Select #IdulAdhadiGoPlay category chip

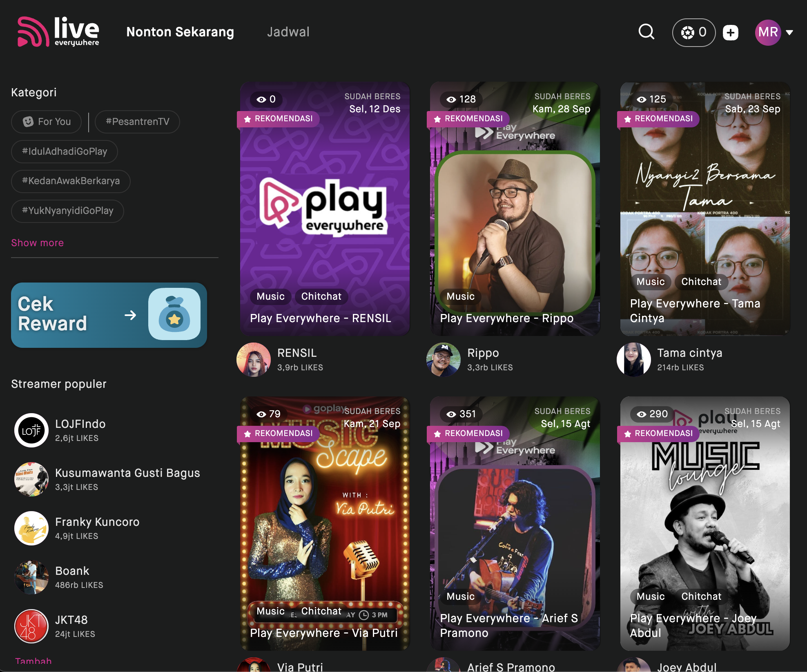(x=65, y=151)
